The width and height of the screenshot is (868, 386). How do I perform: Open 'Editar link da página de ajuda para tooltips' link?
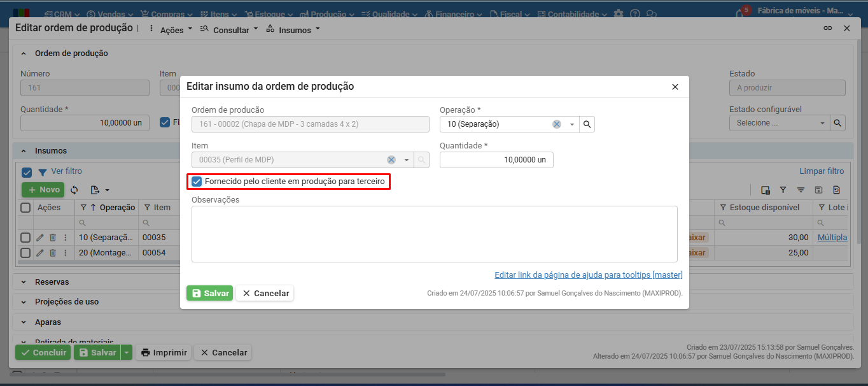point(589,275)
